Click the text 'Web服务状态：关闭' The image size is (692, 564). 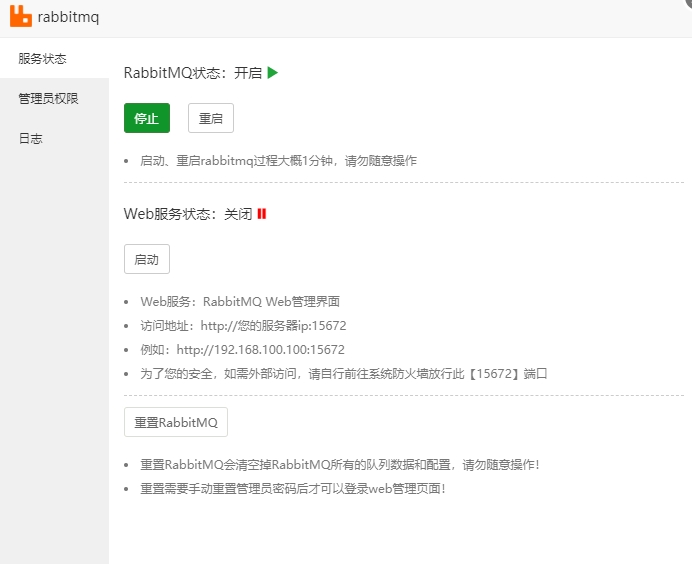coord(188,214)
